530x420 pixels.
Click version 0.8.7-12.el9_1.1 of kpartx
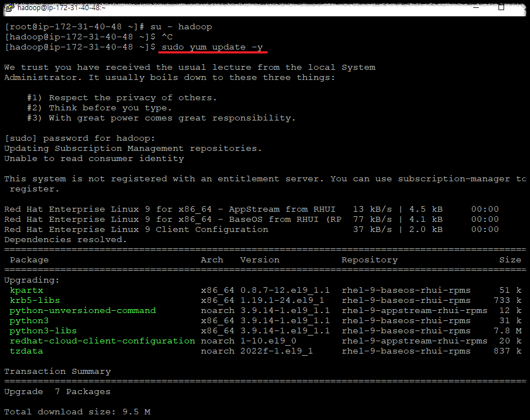[285, 291]
